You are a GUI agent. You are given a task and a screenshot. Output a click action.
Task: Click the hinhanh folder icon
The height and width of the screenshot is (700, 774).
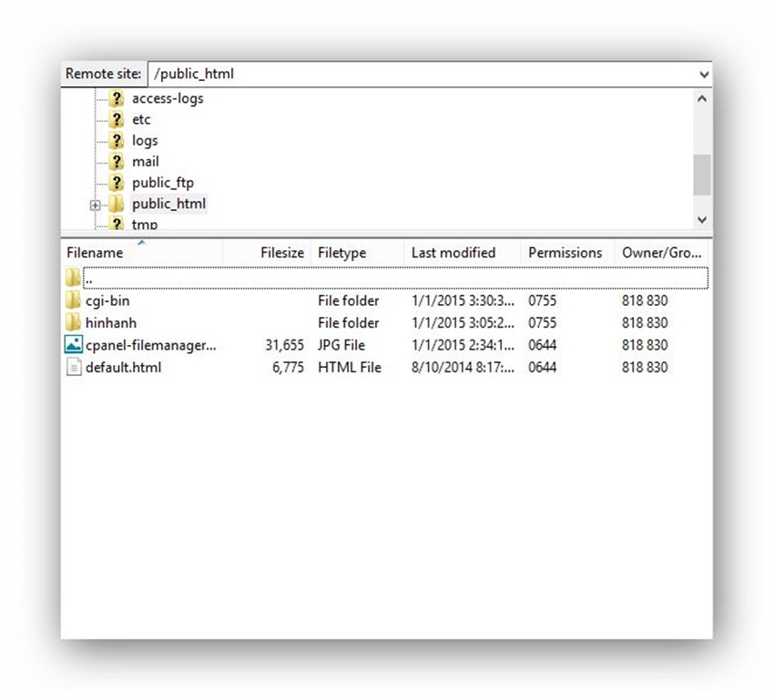(x=73, y=322)
